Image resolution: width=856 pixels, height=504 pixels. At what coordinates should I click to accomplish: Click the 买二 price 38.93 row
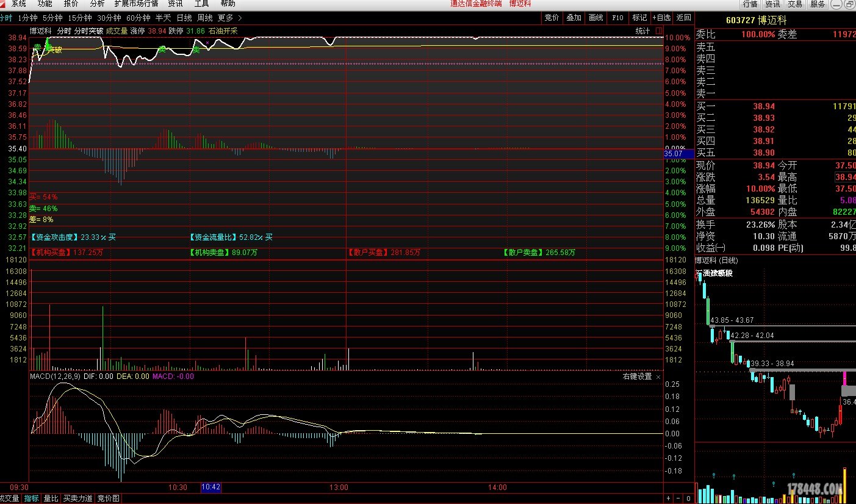[775, 118]
